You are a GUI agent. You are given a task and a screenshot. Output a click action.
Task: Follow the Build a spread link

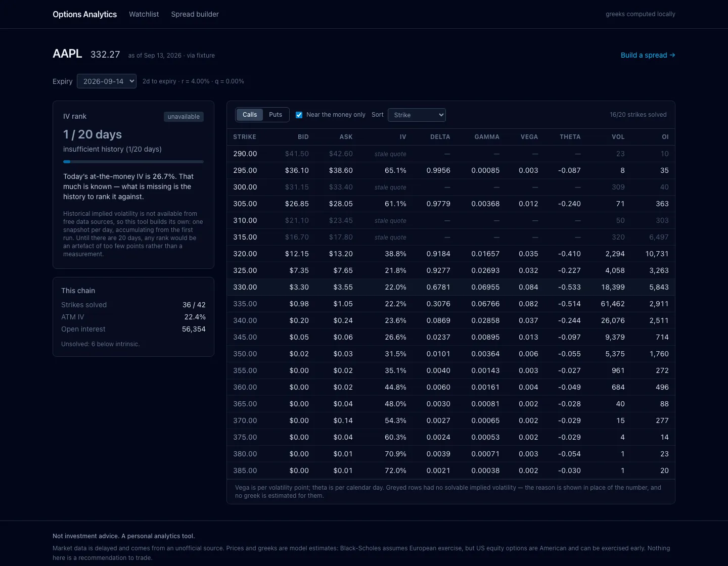point(648,55)
